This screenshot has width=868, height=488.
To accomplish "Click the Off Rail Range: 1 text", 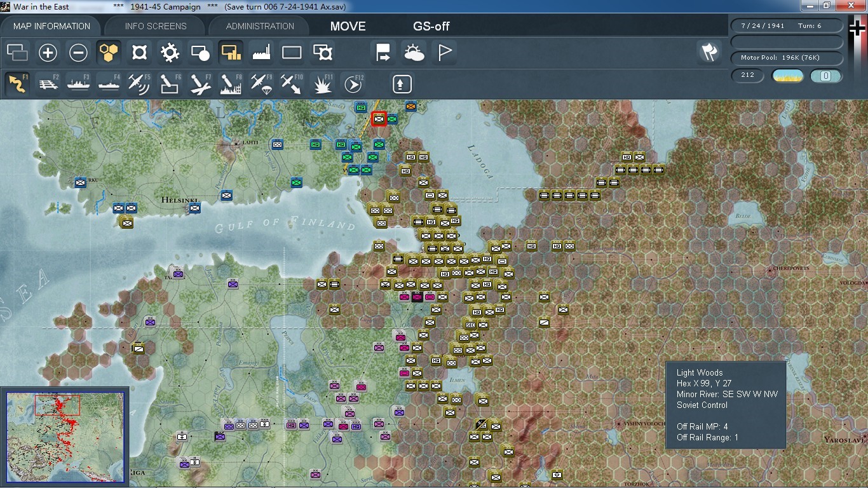I will pyautogui.click(x=707, y=437).
